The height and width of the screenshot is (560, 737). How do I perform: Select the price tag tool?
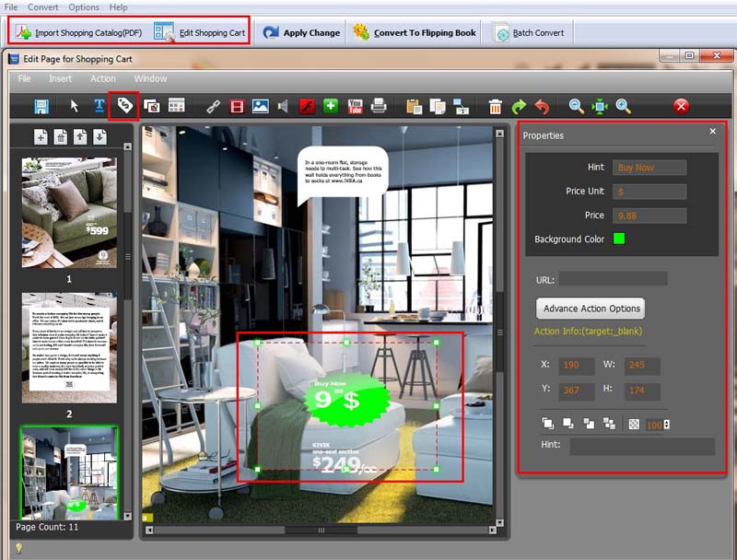click(124, 106)
